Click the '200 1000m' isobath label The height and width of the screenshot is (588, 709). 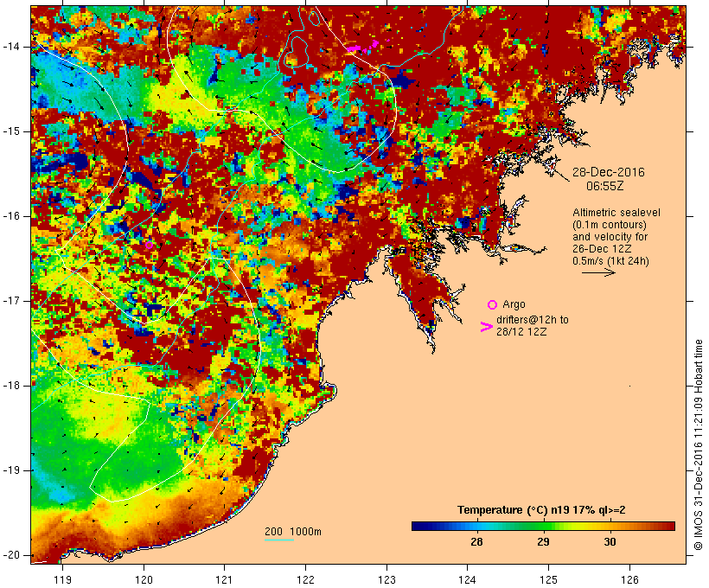click(x=293, y=532)
